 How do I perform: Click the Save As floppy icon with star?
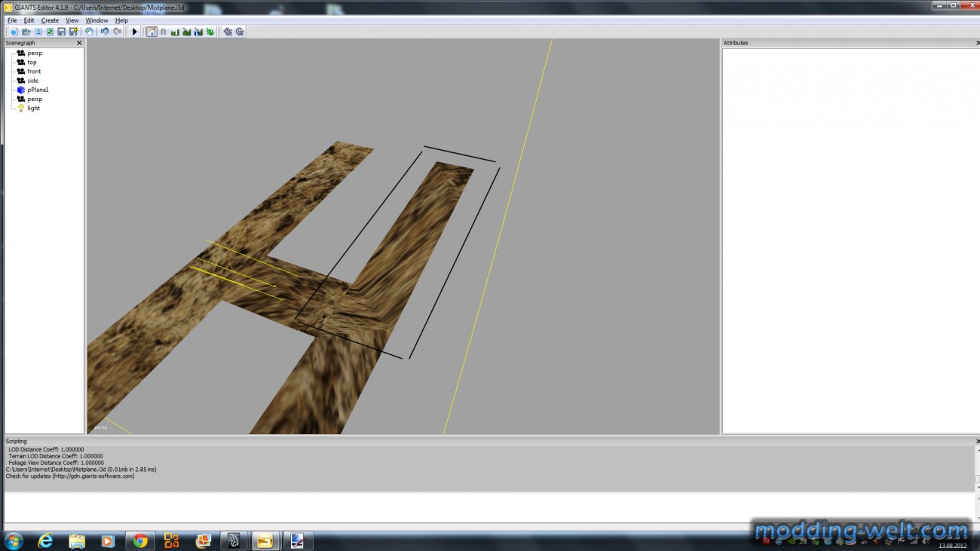(73, 32)
